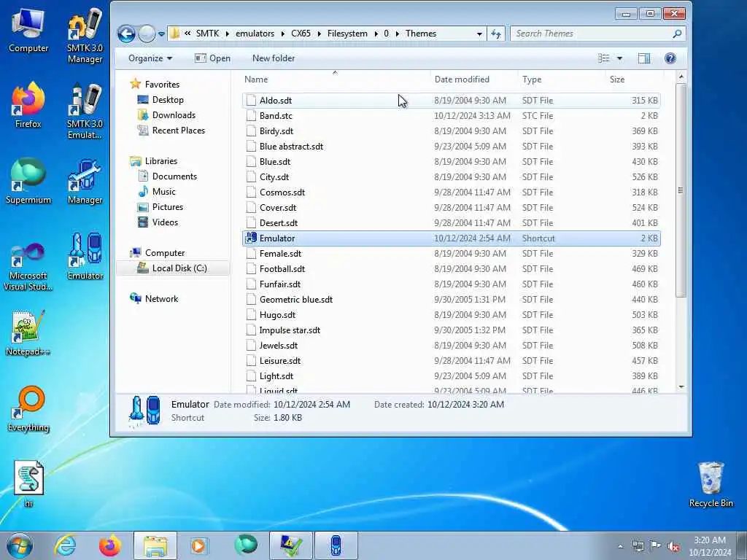Expand the leading breadcrumb chevrons
Image resolution: width=747 pixels, height=560 pixels.
187,34
